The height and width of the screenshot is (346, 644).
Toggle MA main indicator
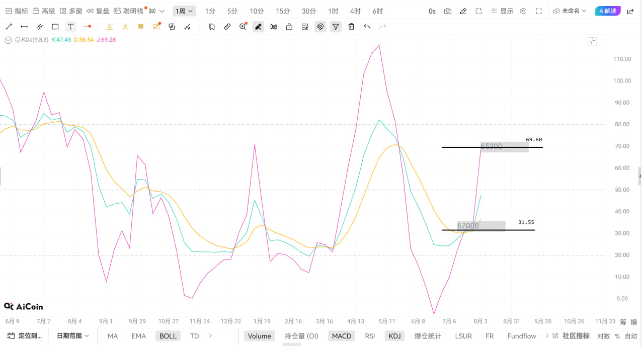click(x=113, y=336)
